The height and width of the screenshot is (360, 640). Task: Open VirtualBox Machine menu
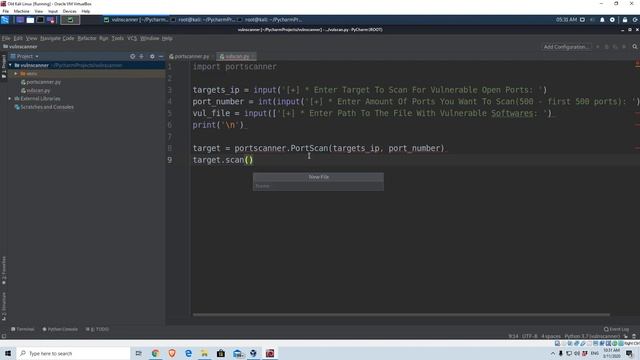pos(21,11)
